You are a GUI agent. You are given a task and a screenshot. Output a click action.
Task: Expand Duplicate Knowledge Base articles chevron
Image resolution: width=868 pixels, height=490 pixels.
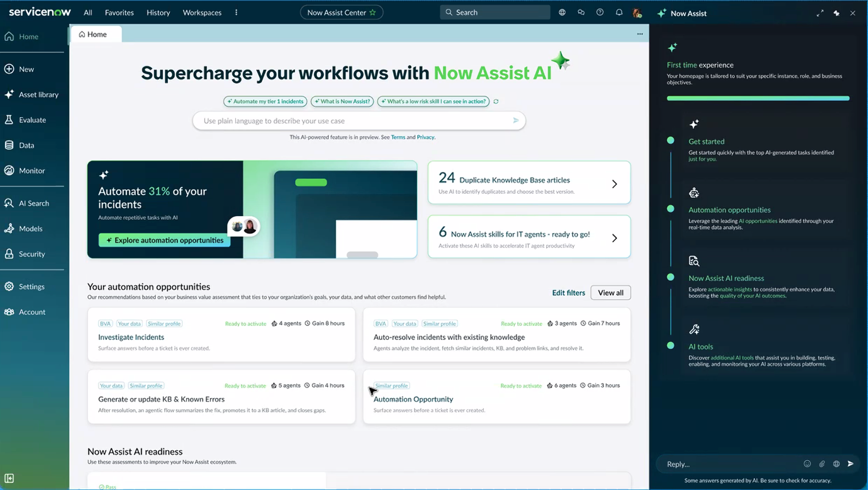(614, 184)
